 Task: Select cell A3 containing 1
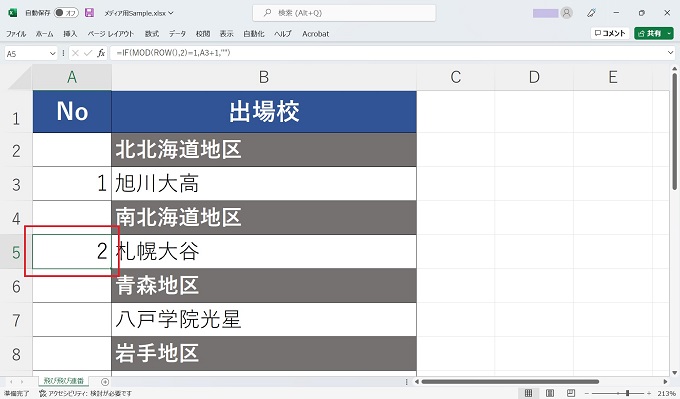[72, 183]
